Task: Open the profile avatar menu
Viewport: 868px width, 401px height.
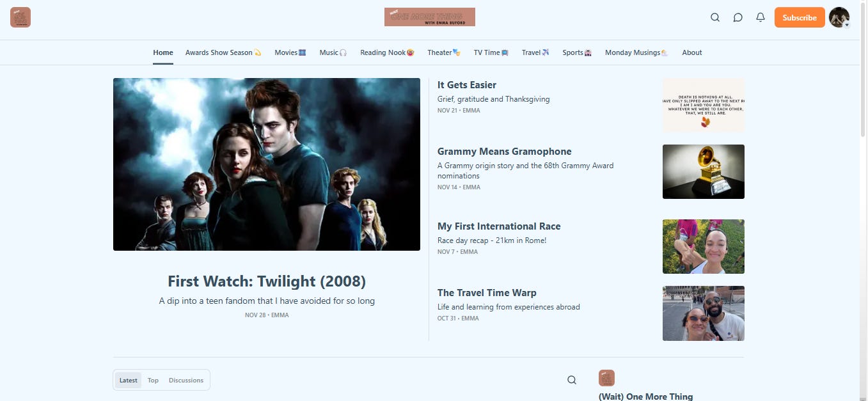Action: tap(839, 17)
